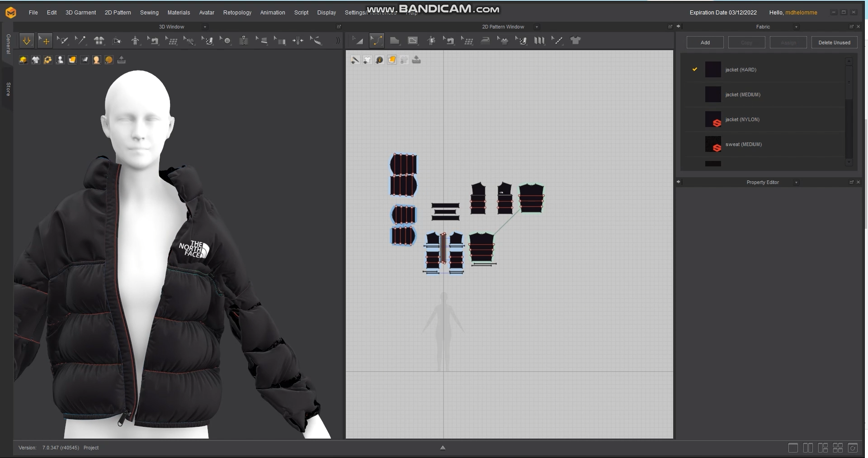Select the sweat (MEDIUM) fabric swatch
The width and height of the screenshot is (868, 458).
(x=713, y=144)
